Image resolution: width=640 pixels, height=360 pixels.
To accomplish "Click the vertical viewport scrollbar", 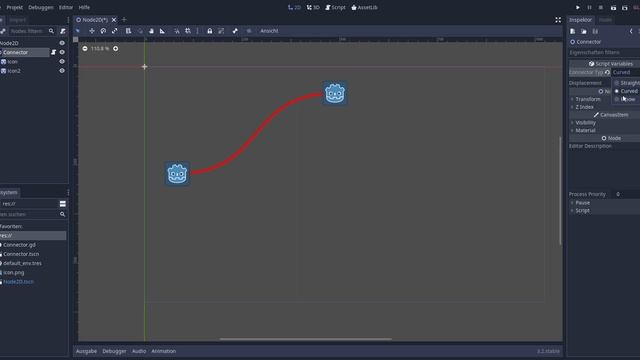I will pos(560,190).
